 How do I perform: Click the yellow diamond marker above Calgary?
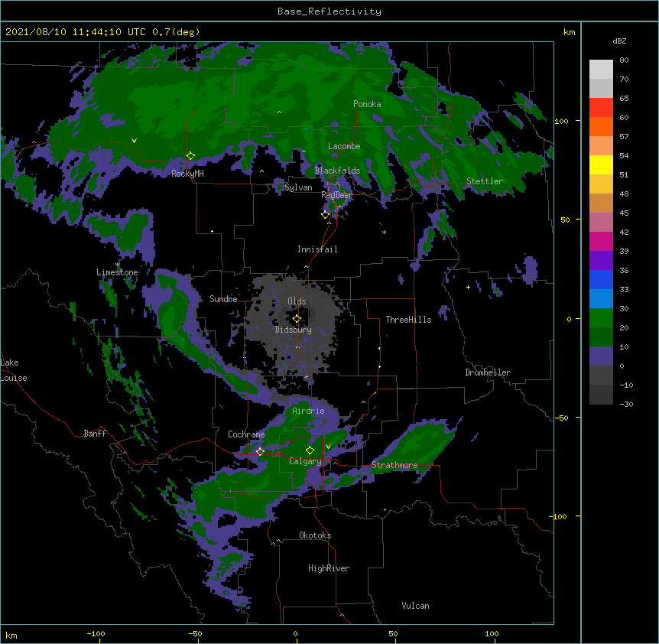[310, 450]
